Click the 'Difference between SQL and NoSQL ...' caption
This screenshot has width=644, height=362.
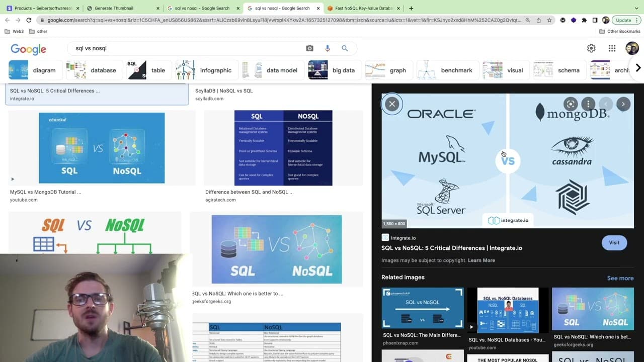tap(249, 192)
